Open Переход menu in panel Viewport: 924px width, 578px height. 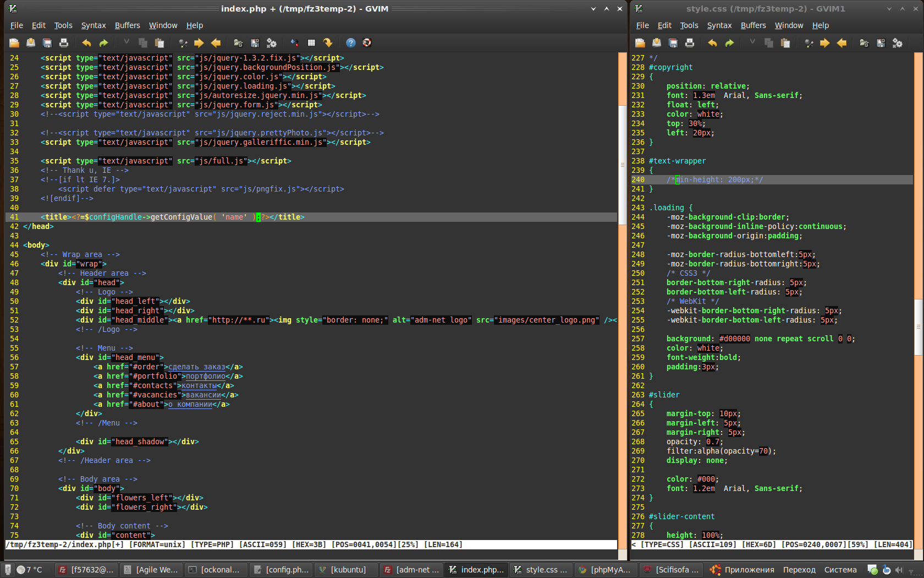(x=799, y=570)
